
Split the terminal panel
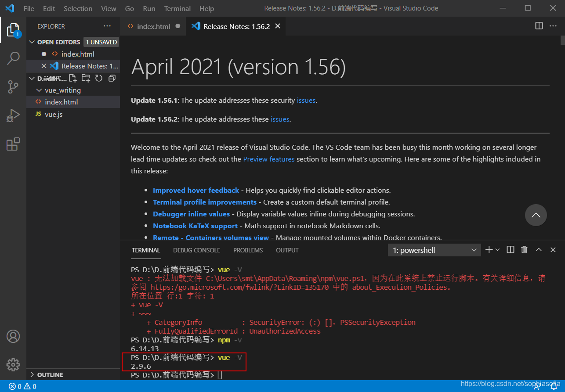point(510,249)
